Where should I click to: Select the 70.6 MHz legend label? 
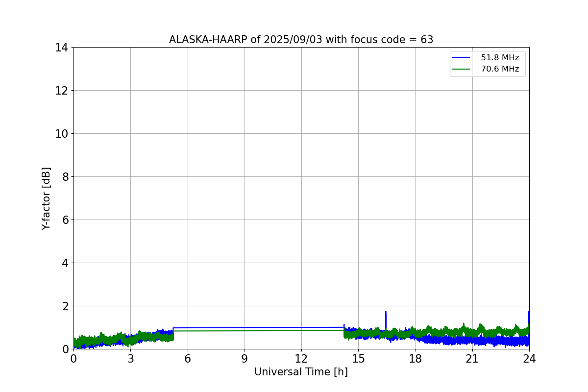click(x=500, y=69)
